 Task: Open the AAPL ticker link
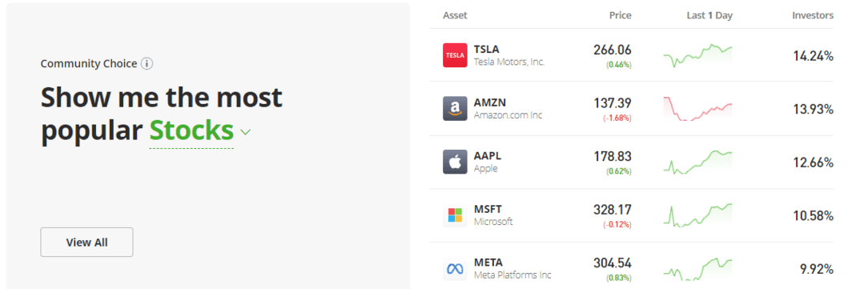pyautogui.click(x=488, y=155)
